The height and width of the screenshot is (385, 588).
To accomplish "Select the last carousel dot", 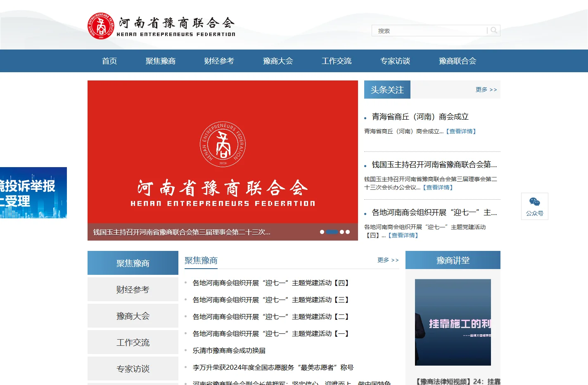I will click(348, 232).
